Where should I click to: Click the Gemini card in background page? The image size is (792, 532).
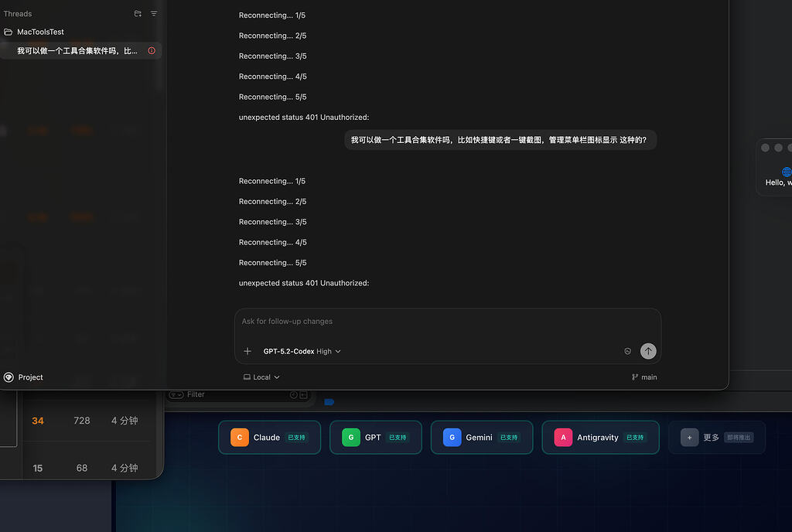pos(481,437)
